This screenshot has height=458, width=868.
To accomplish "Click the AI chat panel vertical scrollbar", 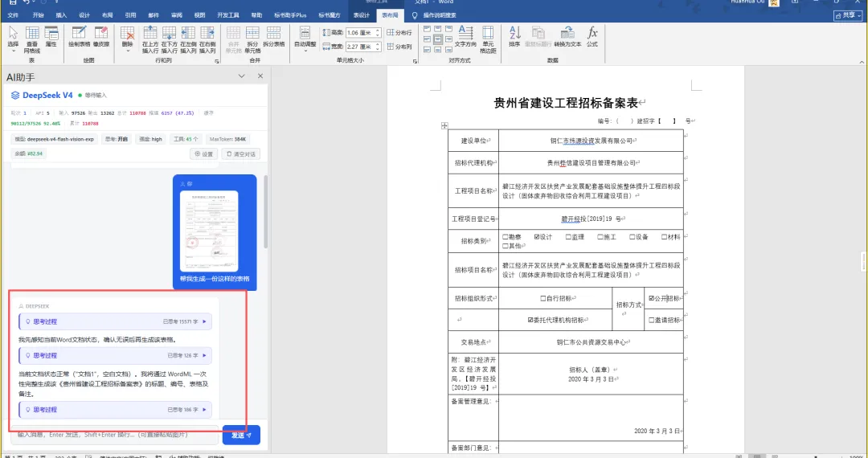I will pyautogui.click(x=266, y=212).
